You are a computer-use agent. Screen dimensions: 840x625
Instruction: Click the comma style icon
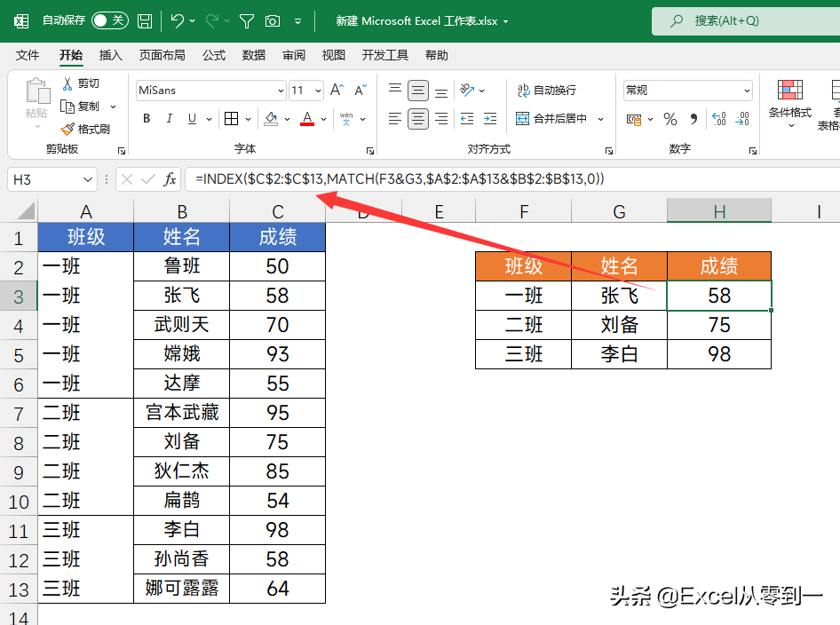pos(693,119)
